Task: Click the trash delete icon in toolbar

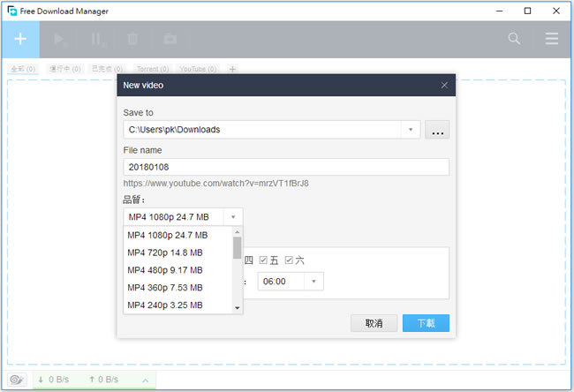Action: click(132, 39)
